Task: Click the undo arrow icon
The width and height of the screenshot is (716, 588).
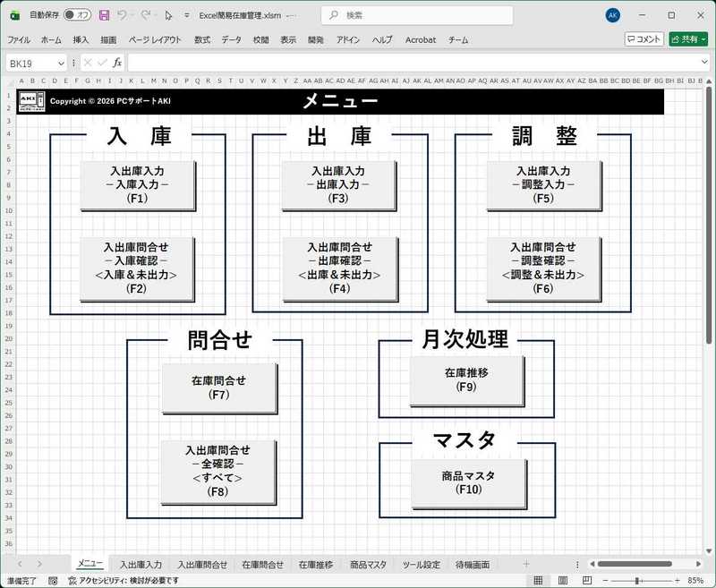Action: [x=123, y=15]
